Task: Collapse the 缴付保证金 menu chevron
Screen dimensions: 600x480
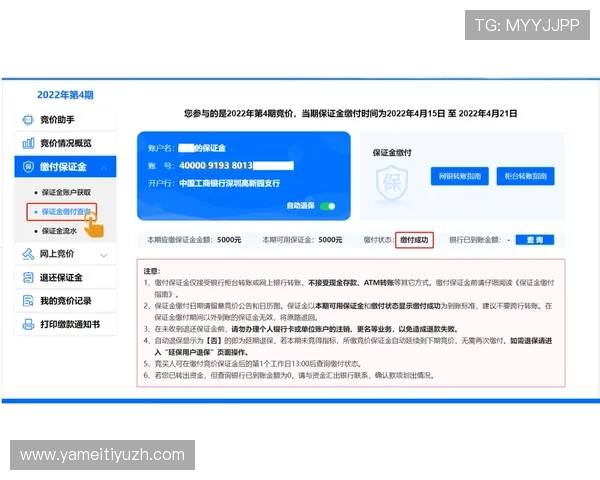Action: point(104,167)
